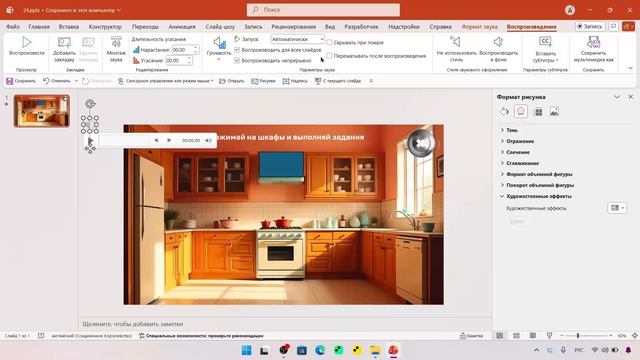Click the Запись record button
The height and width of the screenshot is (360, 640).
590,26
